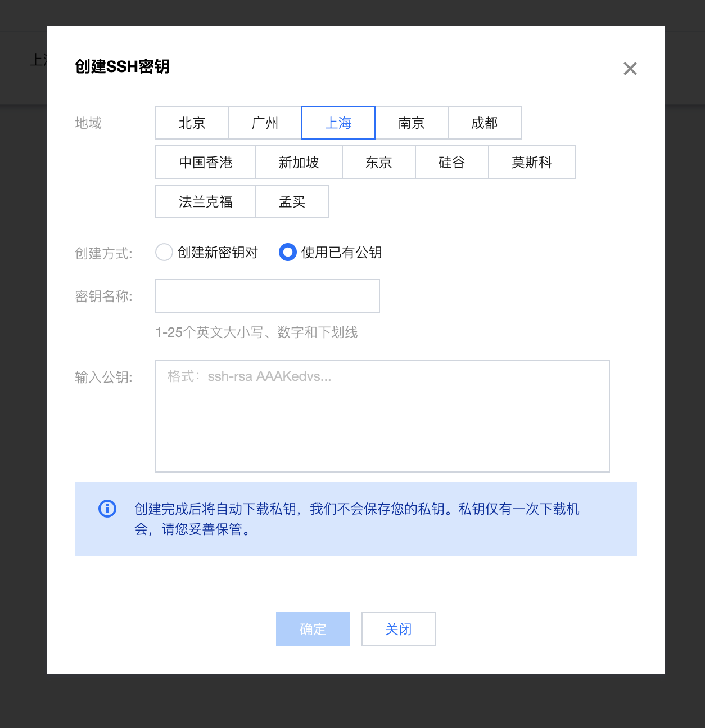The image size is (705, 728).
Task: Click the public key text area
Action: click(x=382, y=416)
